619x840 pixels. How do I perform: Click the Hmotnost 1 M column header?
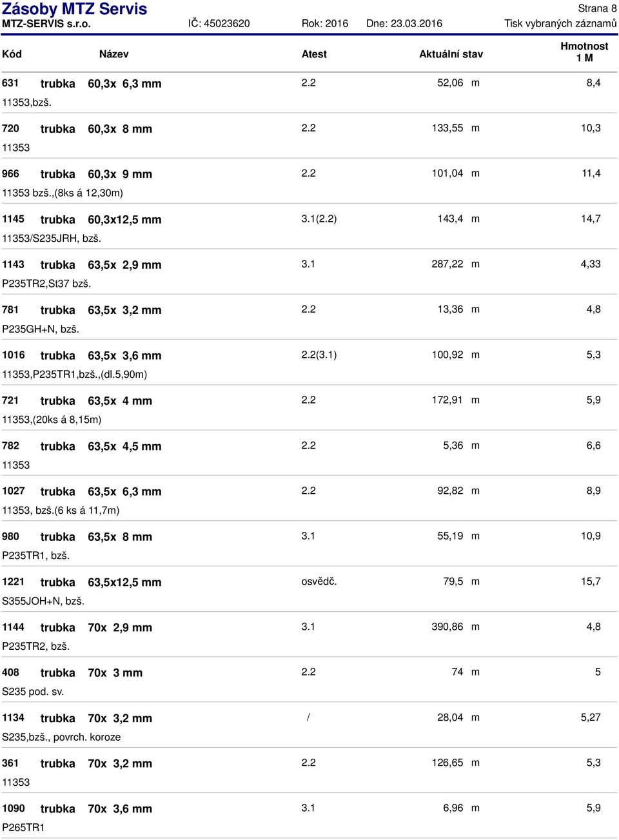click(584, 52)
